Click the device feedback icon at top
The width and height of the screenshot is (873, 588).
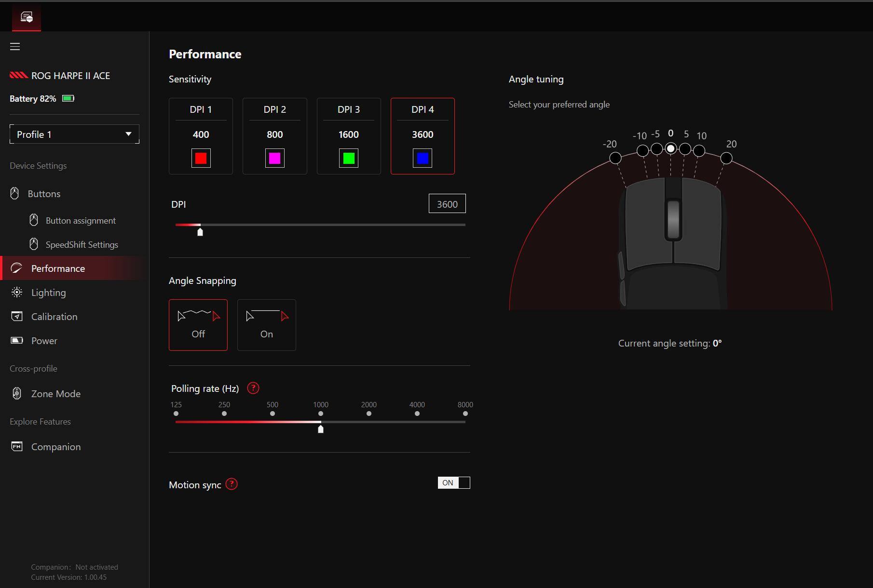pyautogui.click(x=27, y=17)
